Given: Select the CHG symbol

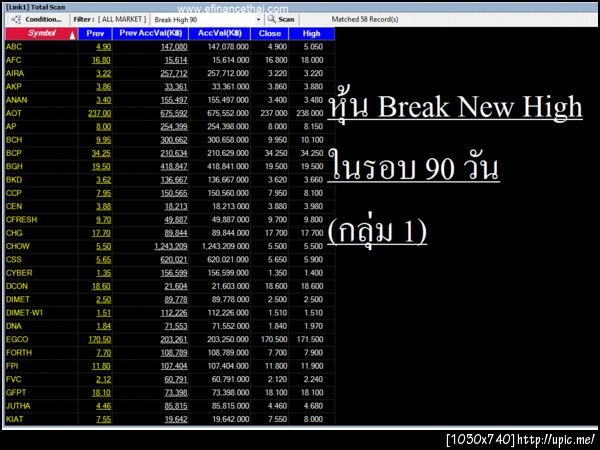Looking at the screenshot, I should point(14,233).
